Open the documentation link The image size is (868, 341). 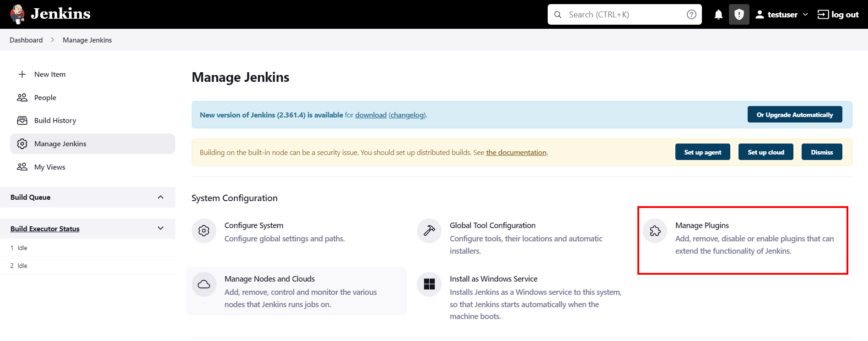point(516,152)
